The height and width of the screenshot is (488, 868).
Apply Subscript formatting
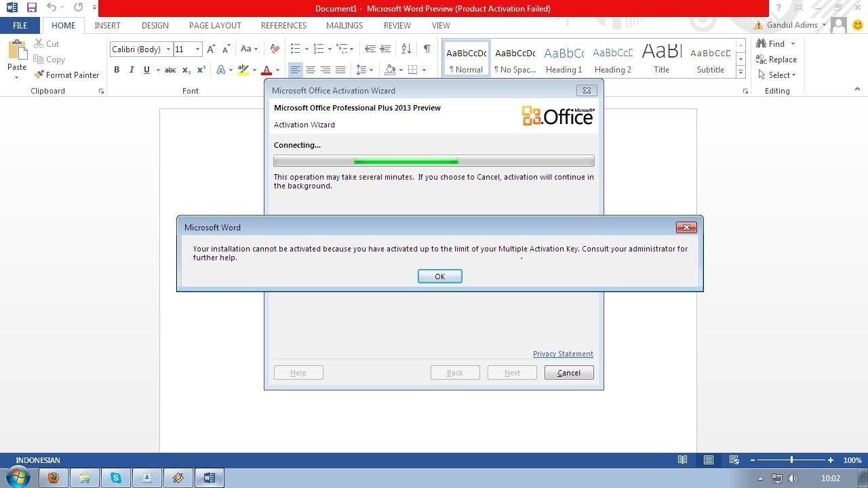(186, 70)
